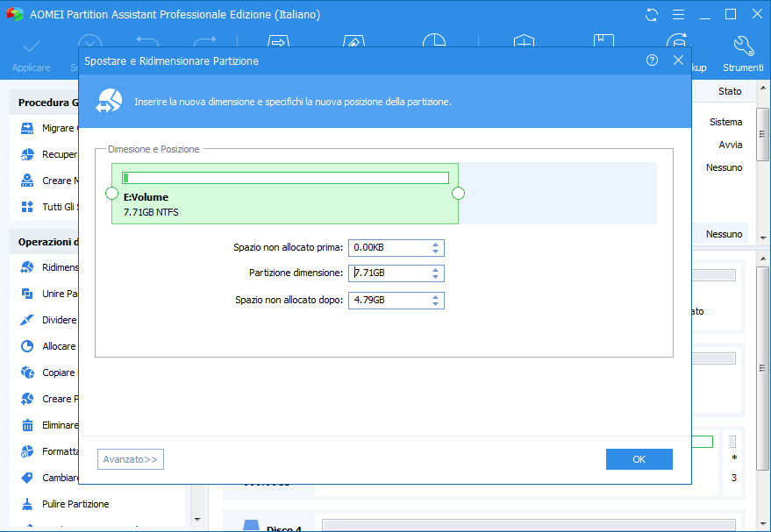Viewport: 771px width, 532px height.
Task: Select the Ridimens... partition icon in sidebar
Action: [x=27, y=267]
